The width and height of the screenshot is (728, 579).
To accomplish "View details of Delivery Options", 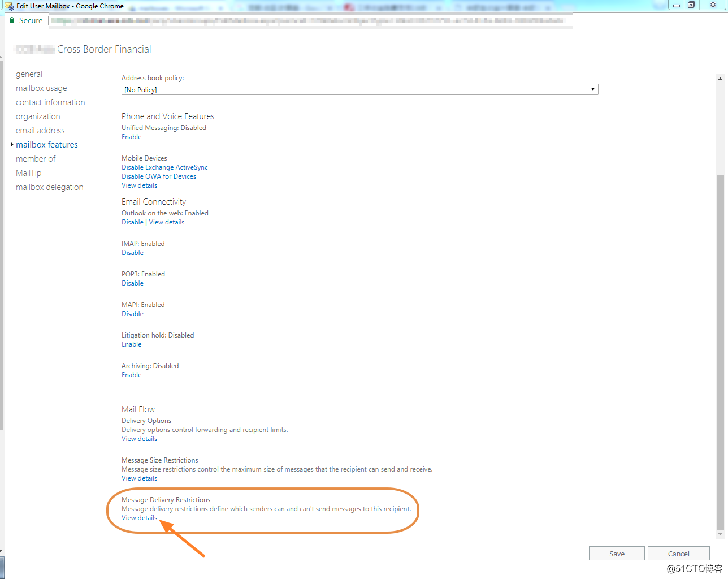I will tap(139, 439).
